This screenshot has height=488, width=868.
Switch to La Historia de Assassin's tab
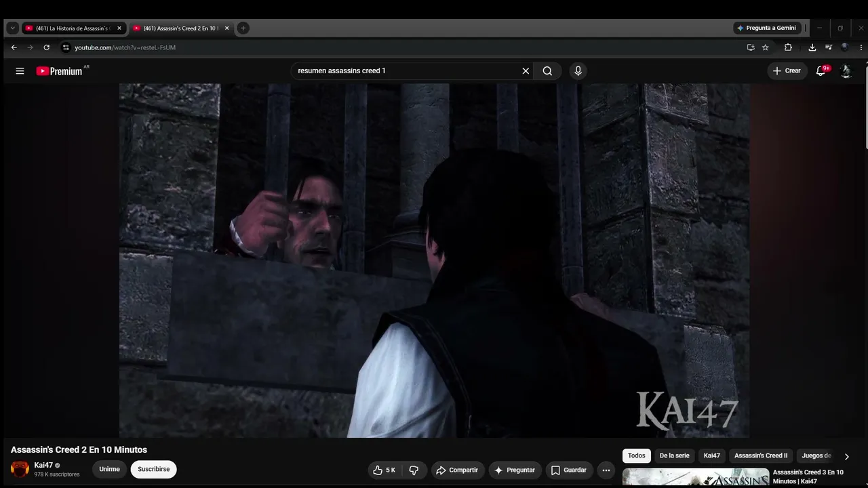coord(74,28)
